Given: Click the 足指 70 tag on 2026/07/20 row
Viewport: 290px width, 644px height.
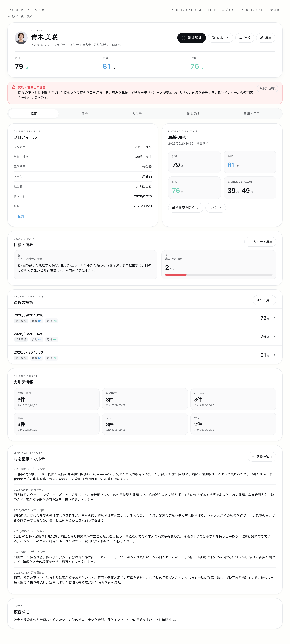Looking at the screenshot, I should (52, 358).
